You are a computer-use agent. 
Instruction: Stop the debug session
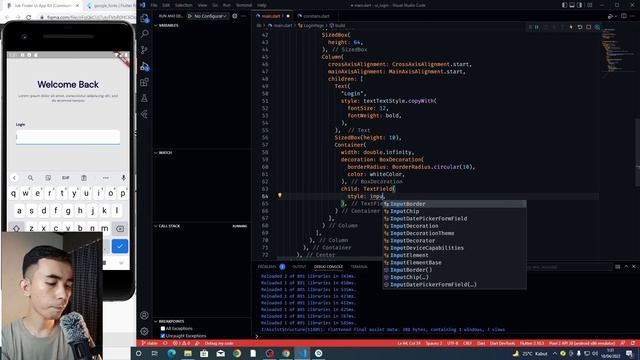point(589,27)
